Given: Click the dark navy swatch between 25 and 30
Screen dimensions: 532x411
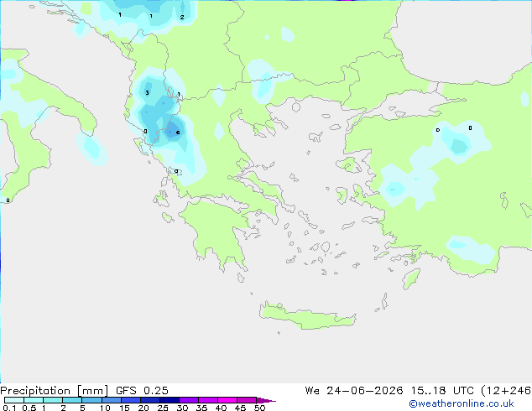Looking at the screenshot, I should pos(170,400).
